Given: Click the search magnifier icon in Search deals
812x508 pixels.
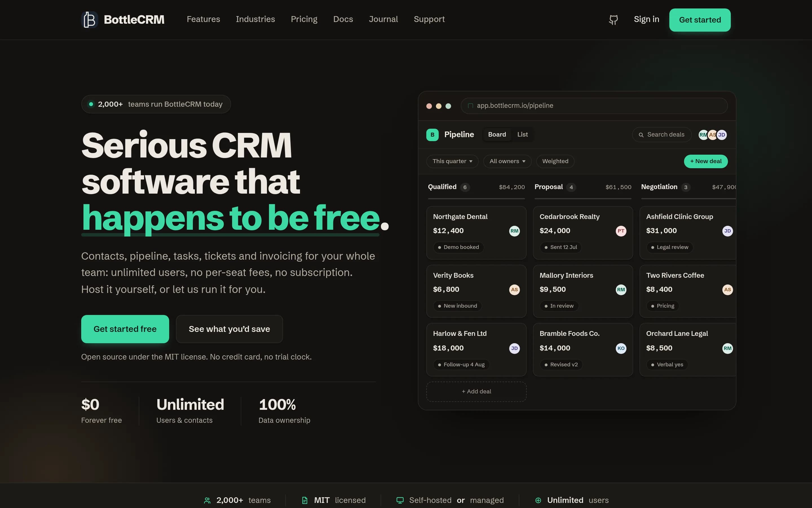Looking at the screenshot, I should tap(641, 135).
